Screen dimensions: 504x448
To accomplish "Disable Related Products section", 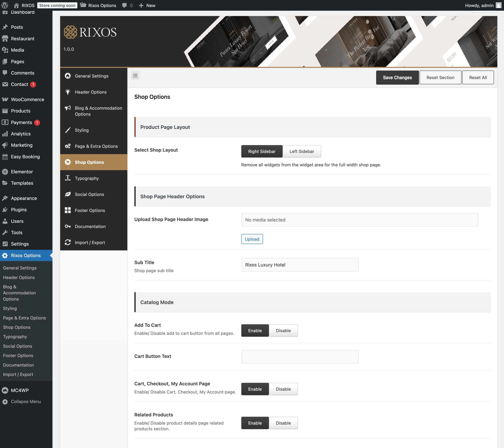I will (283, 423).
